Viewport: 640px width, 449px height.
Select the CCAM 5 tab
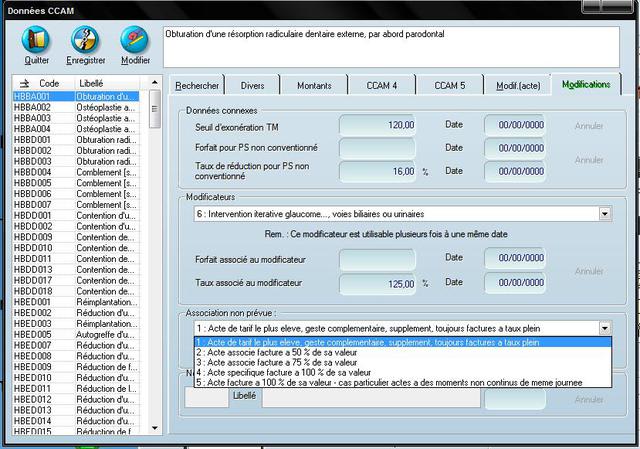coord(449,86)
